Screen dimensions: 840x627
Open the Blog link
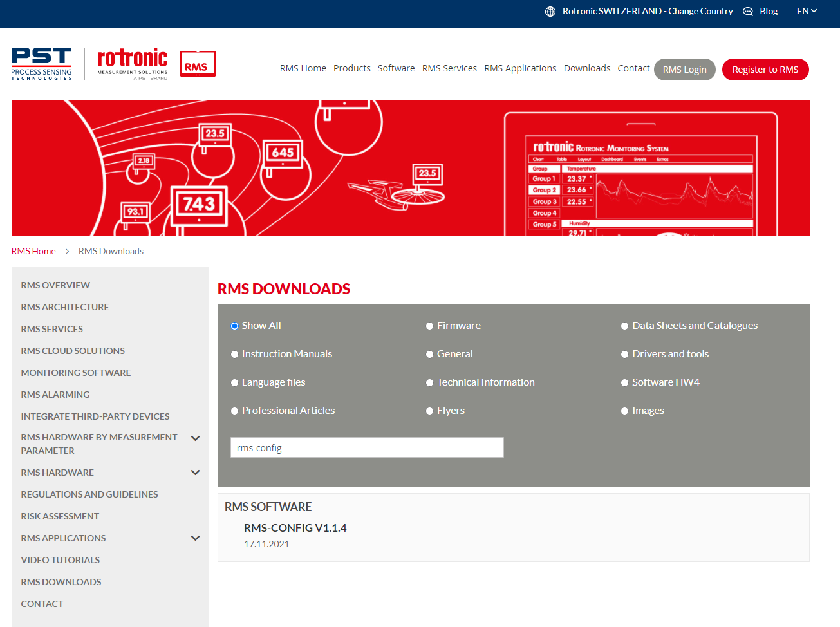(769, 11)
